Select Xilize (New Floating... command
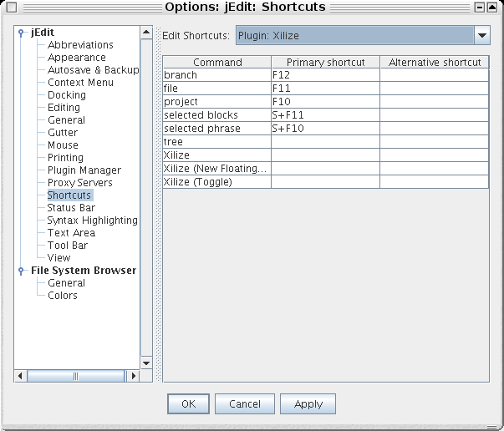Screen dimensions: 504x431 (x=217, y=168)
